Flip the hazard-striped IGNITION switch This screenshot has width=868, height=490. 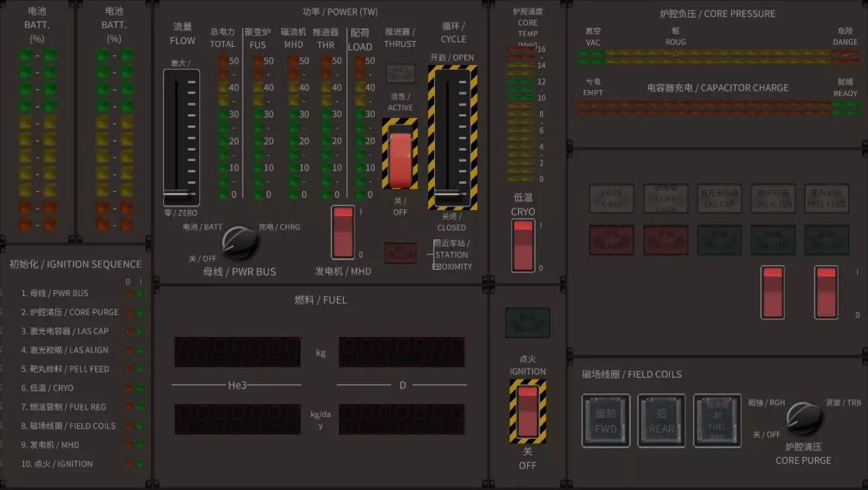click(x=528, y=411)
